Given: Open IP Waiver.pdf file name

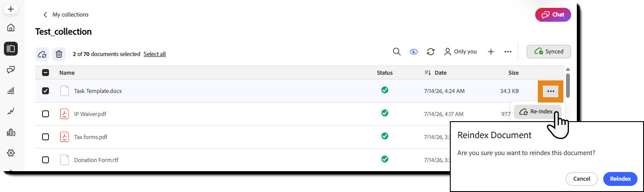Looking at the screenshot, I should pos(90,114).
